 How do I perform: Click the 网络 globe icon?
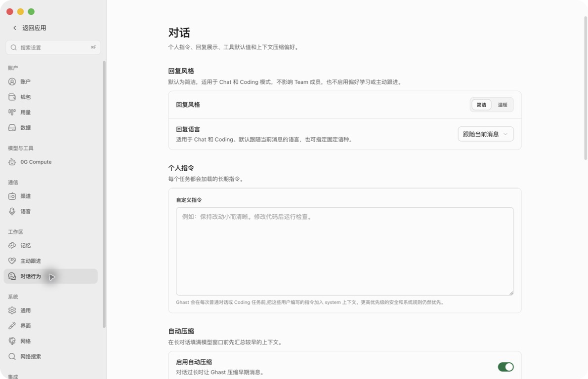(12, 341)
